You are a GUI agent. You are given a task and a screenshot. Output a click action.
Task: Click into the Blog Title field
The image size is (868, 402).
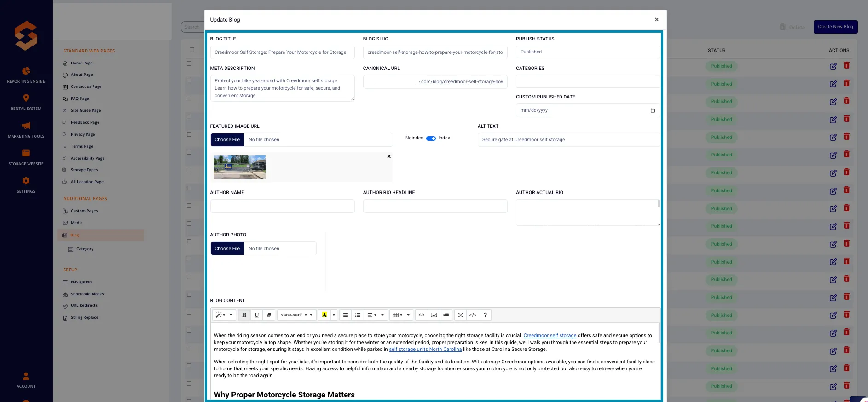[282, 52]
